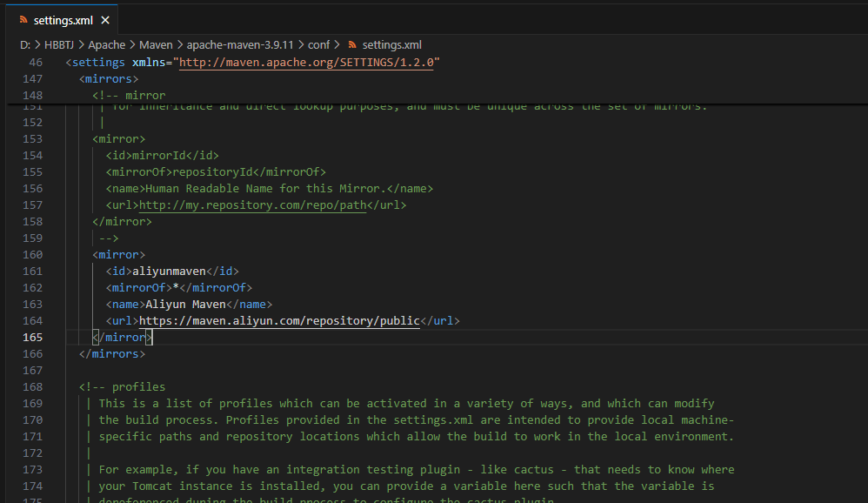Follow the my.repository.com repo path URL
This screenshot has width=868, height=503.
[252, 205]
